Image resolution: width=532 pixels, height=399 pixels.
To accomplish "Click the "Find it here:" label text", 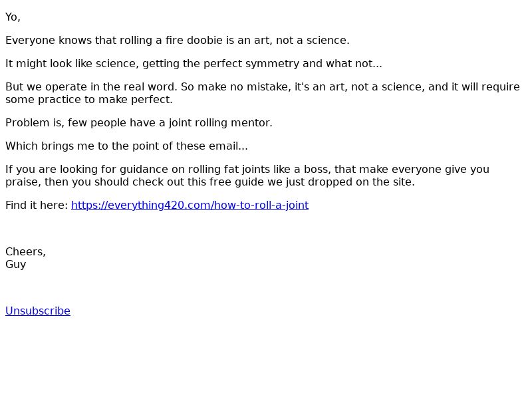I will [37, 205].
